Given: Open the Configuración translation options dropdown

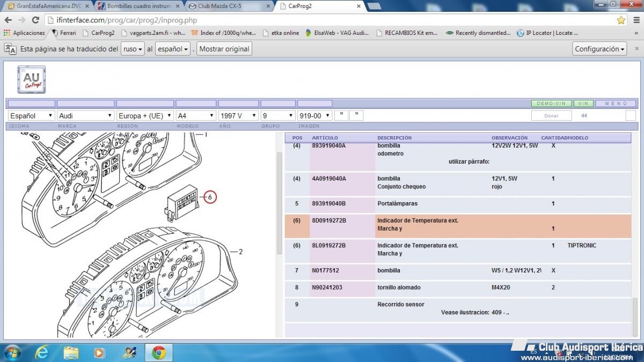Looking at the screenshot, I should click(601, 49).
